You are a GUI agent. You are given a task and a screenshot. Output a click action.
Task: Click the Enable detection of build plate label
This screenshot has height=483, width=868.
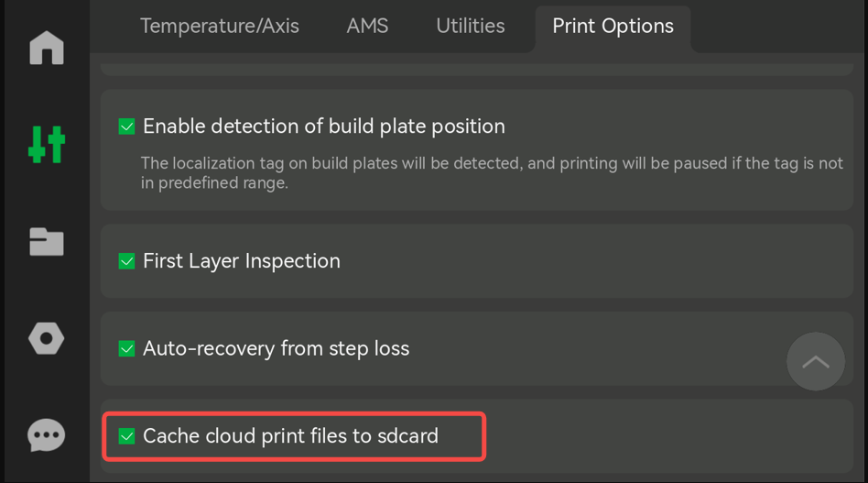point(324,126)
